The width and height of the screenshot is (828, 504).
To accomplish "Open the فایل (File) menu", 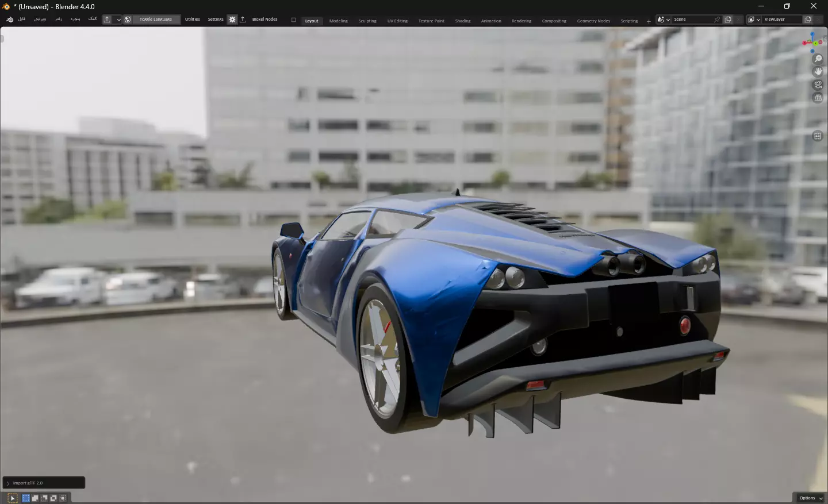I will pyautogui.click(x=22, y=20).
